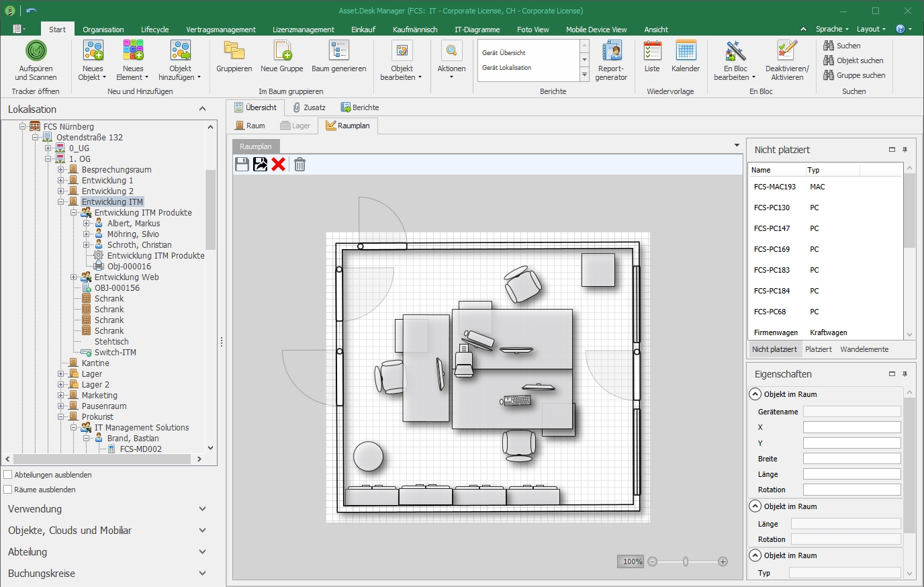Click the Aufspüren und Scannen tracker icon
Screen dimensions: 924x587
(x=36, y=51)
